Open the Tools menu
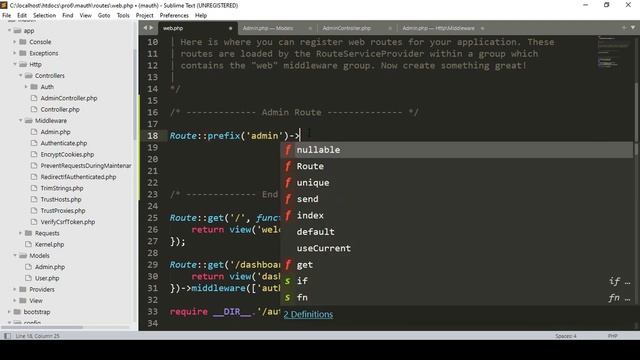640x360 pixels. [123, 15]
